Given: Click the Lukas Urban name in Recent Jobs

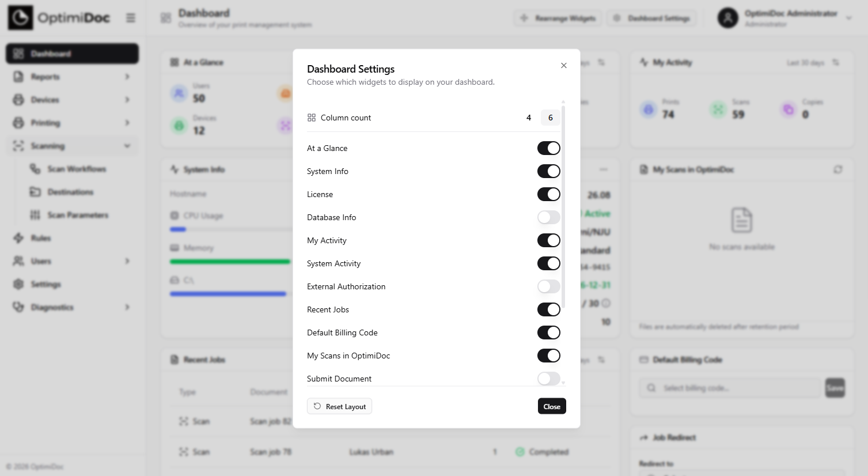Looking at the screenshot, I should [x=371, y=452].
